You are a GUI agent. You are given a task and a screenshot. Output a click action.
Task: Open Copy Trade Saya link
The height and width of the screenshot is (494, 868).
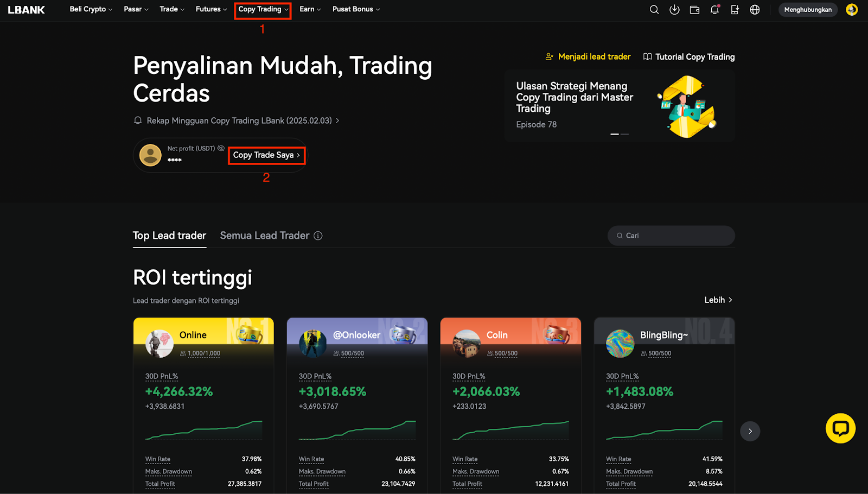266,155
